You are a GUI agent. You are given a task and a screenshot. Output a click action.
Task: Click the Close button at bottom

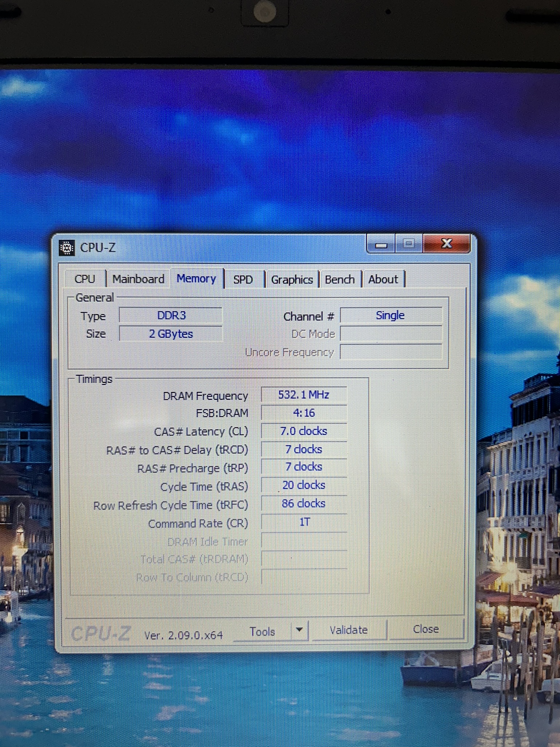click(x=426, y=629)
